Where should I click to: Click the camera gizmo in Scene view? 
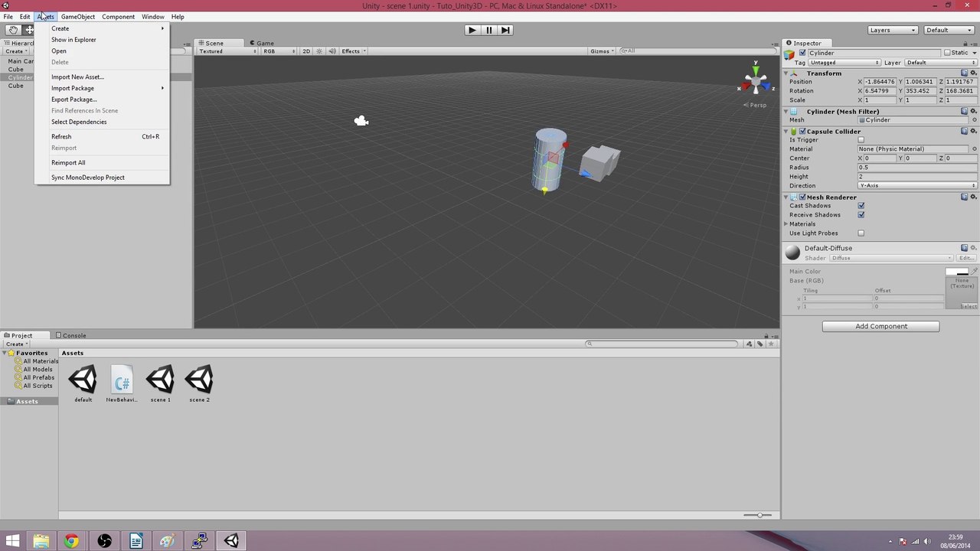click(361, 121)
